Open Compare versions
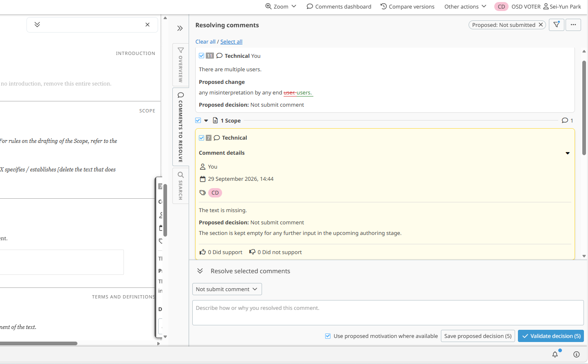This screenshot has width=588, height=364. 407,7
